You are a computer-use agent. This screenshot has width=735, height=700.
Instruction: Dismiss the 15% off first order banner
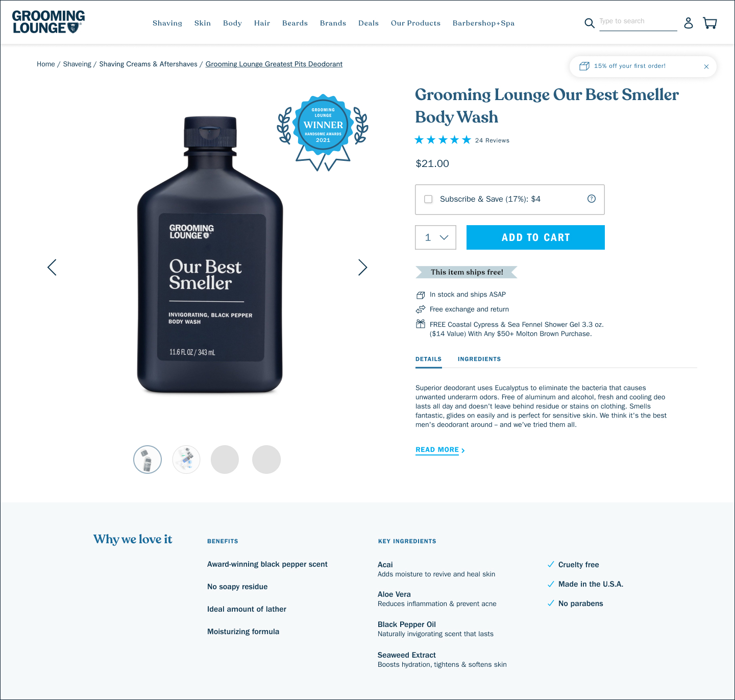[706, 66]
